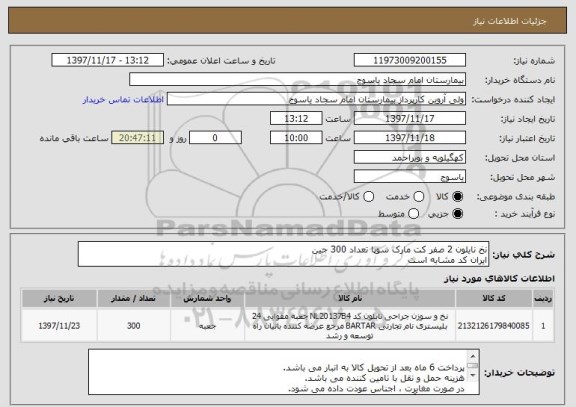This screenshot has height=407, width=576.
Task: Click the remaining time countdown 20:47:11
Action: [137, 138]
